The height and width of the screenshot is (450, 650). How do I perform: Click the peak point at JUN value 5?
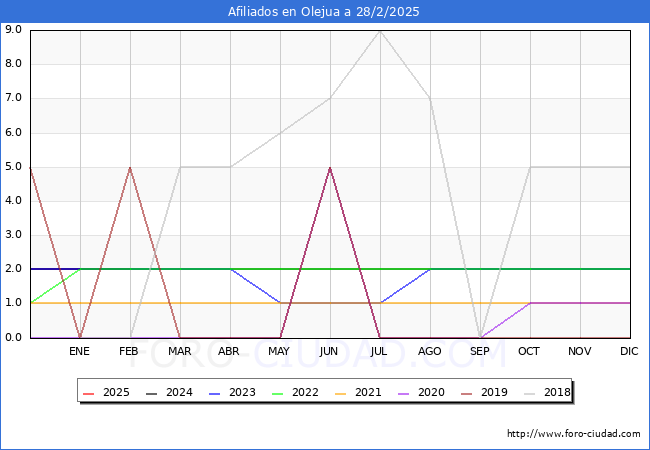pos(330,167)
